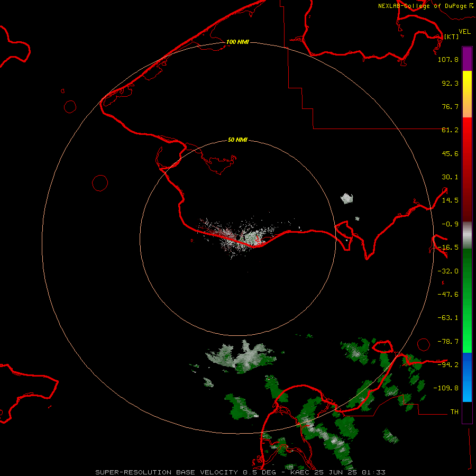Pick the dark TH segment of the color bar
Viewport: 476px width, 476px height.
point(467,413)
